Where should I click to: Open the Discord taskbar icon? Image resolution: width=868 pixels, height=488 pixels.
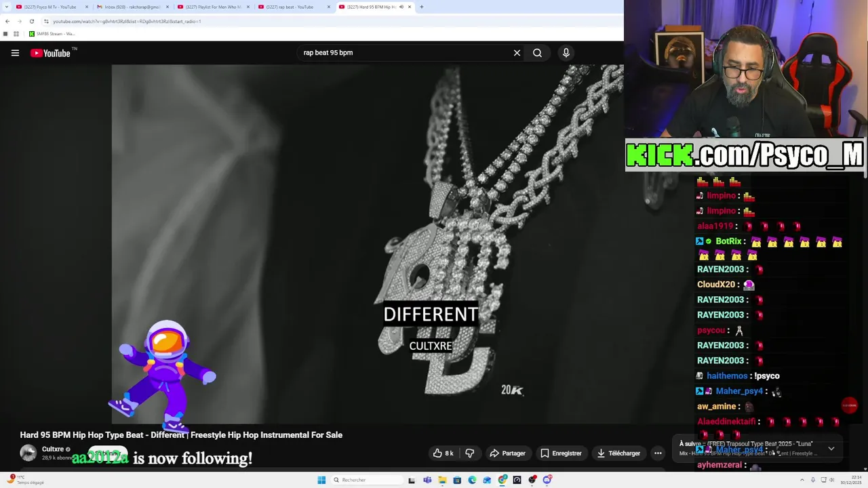[547, 480]
